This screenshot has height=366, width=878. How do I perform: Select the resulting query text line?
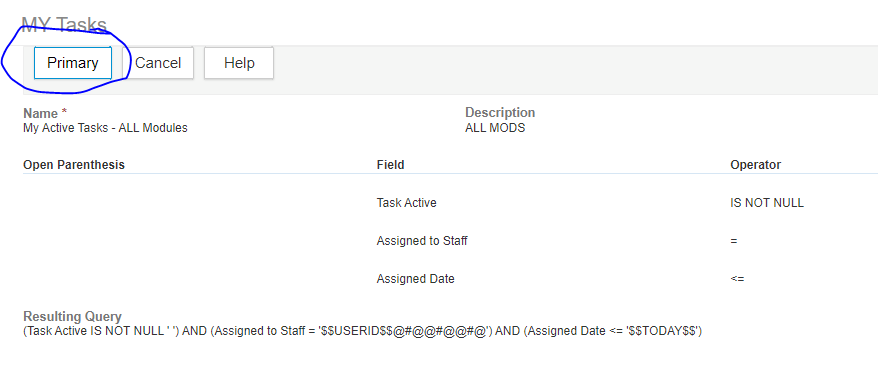click(363, 331)
